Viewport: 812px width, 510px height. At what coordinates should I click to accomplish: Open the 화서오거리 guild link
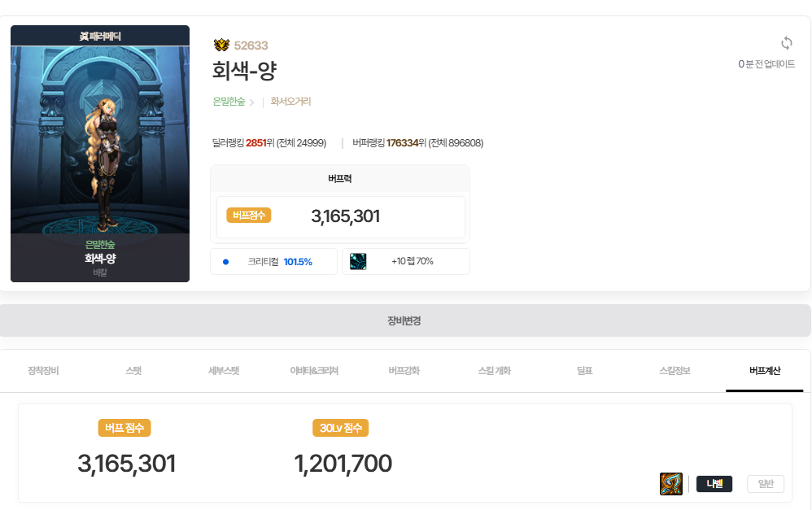(290, 102)
